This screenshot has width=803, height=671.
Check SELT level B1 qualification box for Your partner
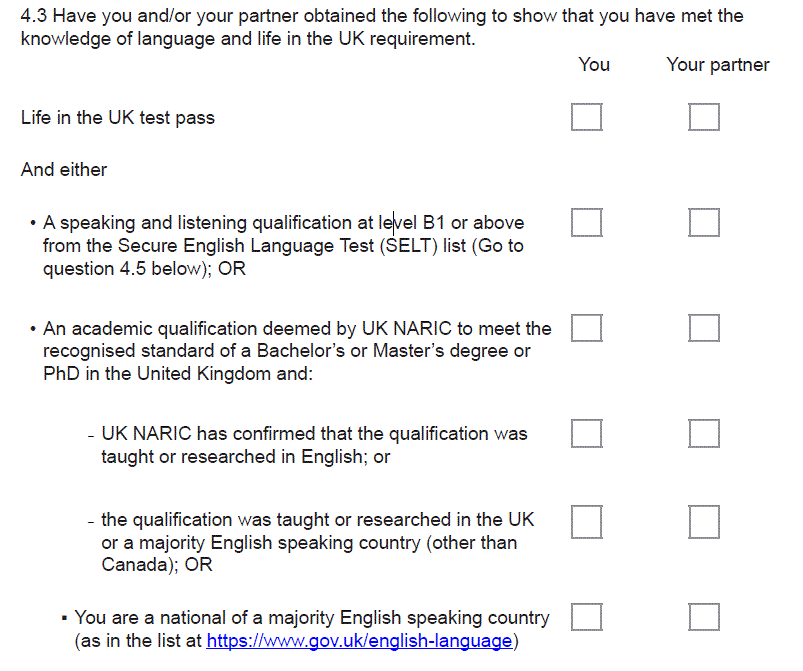pos(704,222)
